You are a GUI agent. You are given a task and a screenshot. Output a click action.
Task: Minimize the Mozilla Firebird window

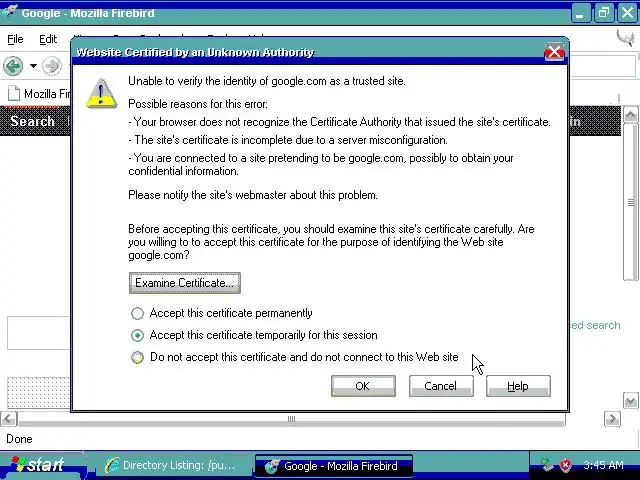click(x=580, y=13)
